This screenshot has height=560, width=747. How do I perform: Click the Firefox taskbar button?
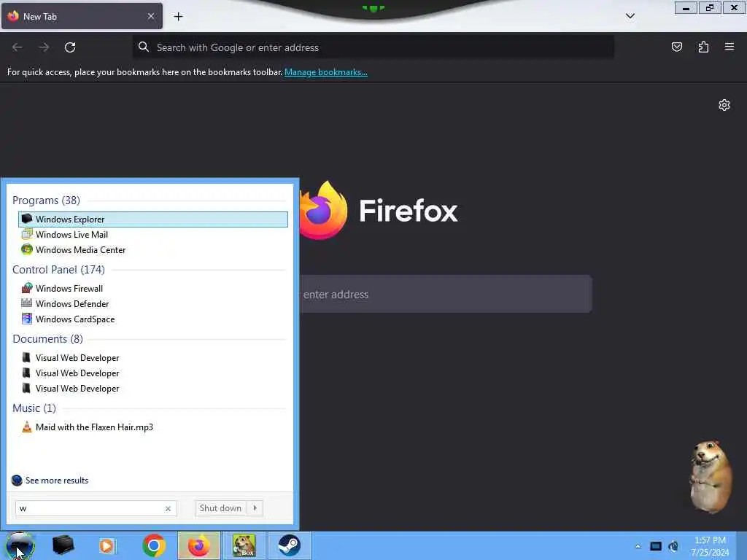(x=199, y=545)
